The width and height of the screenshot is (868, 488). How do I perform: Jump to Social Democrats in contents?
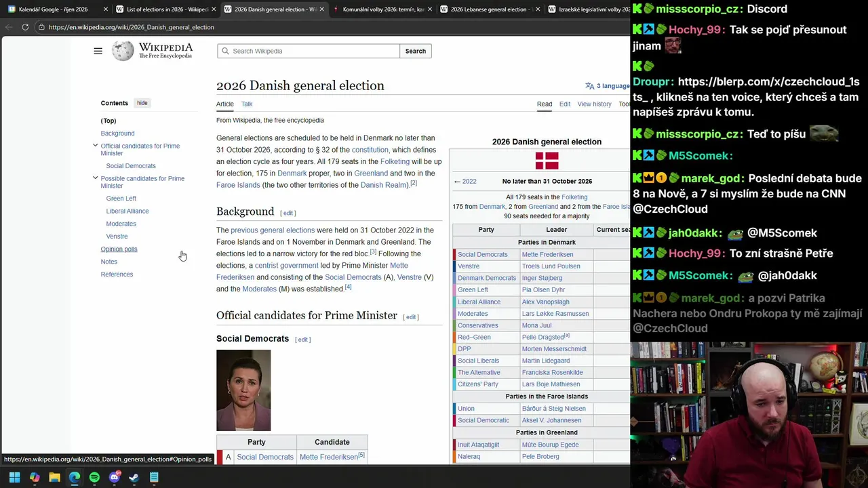coord(131,166)
